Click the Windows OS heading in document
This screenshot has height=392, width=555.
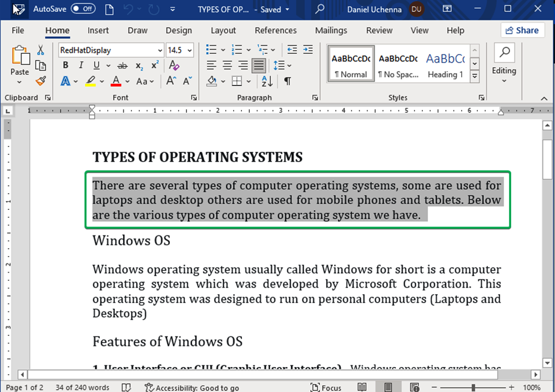coord(131,240)
